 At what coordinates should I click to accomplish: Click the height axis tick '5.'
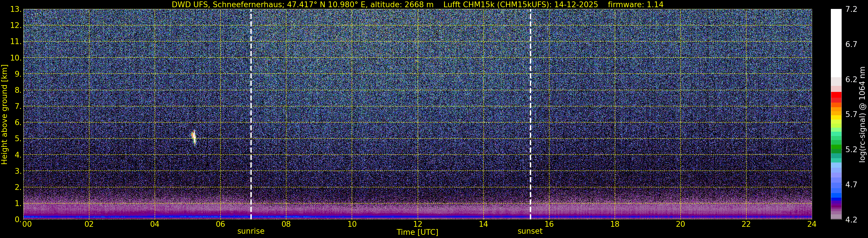pos(18,139)
